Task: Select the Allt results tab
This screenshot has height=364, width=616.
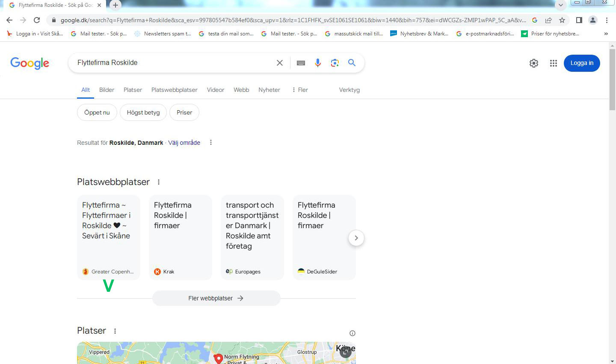Action: [x=86, y=90]
